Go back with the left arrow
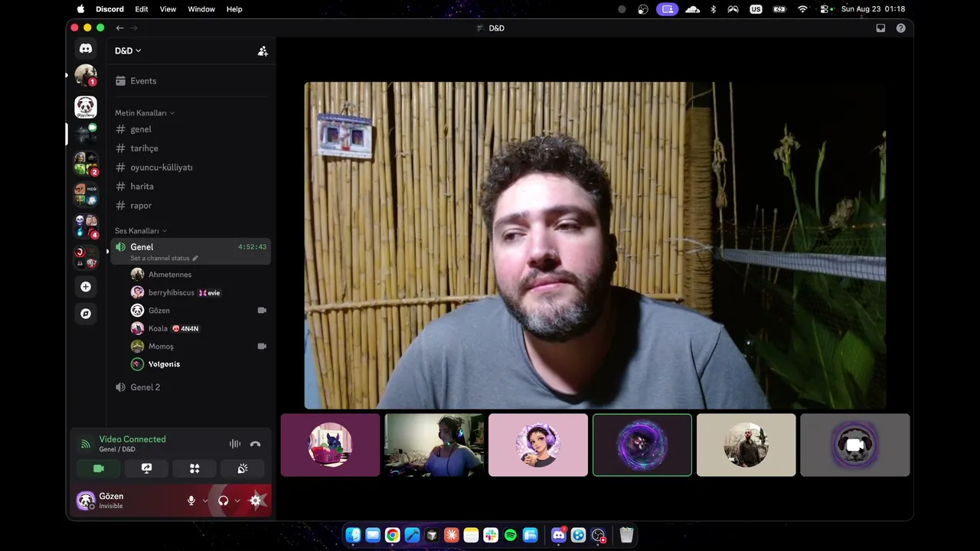The height and width of the screenshot is (551, 980). (x=119, y=28)
